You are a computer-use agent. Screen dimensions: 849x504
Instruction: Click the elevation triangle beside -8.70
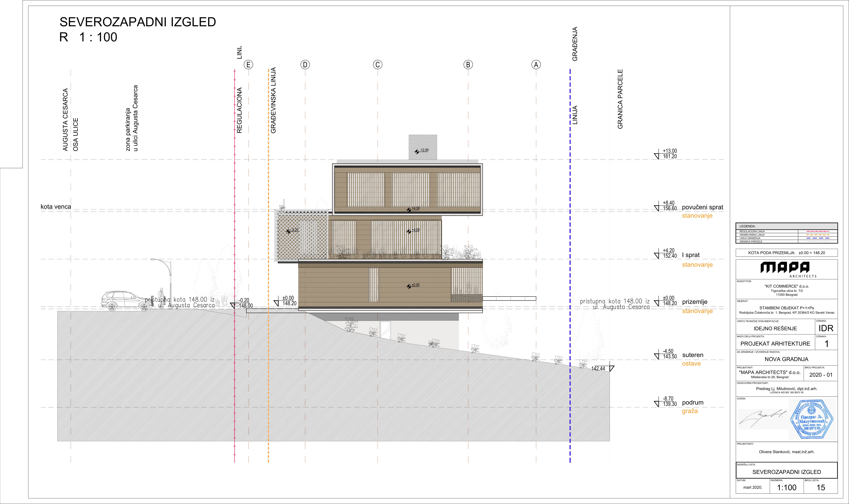click(657, 404)
